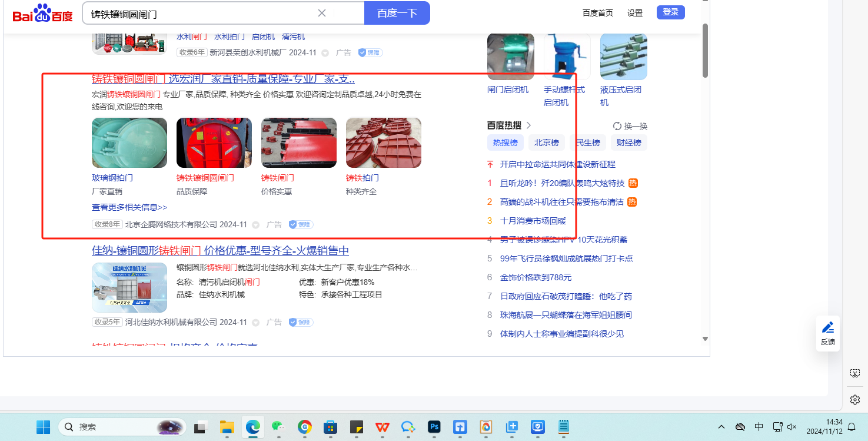
Task: Open Task View on the taskbar
Action: coord(201,427)
